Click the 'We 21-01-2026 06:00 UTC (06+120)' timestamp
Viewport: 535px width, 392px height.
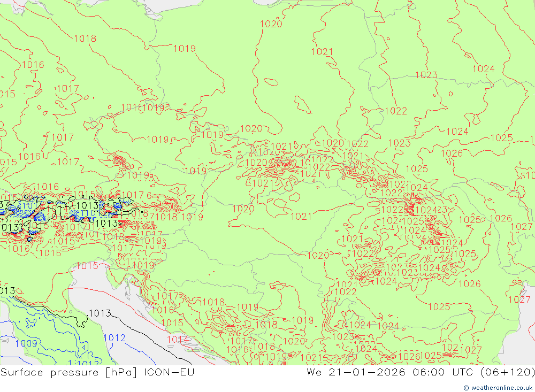pos(421,372)
